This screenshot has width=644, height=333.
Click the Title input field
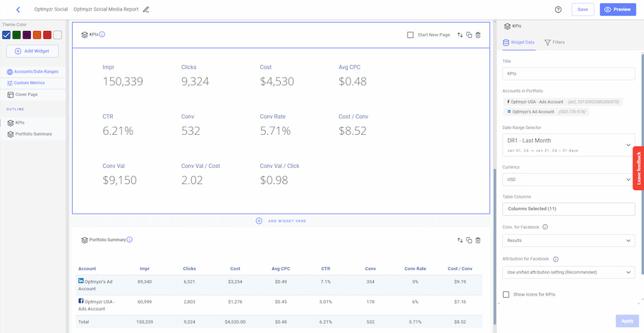pos(568,73)
